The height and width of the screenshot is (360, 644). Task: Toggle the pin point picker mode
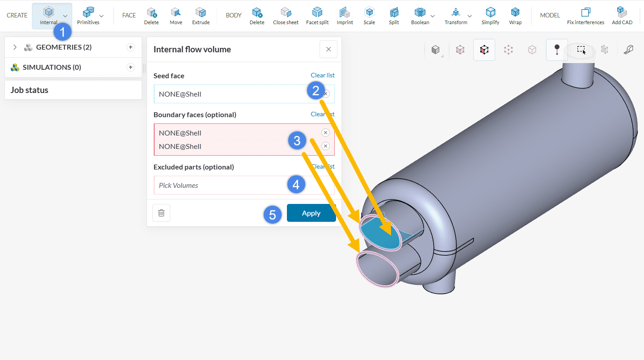click(x=556, y=50)
